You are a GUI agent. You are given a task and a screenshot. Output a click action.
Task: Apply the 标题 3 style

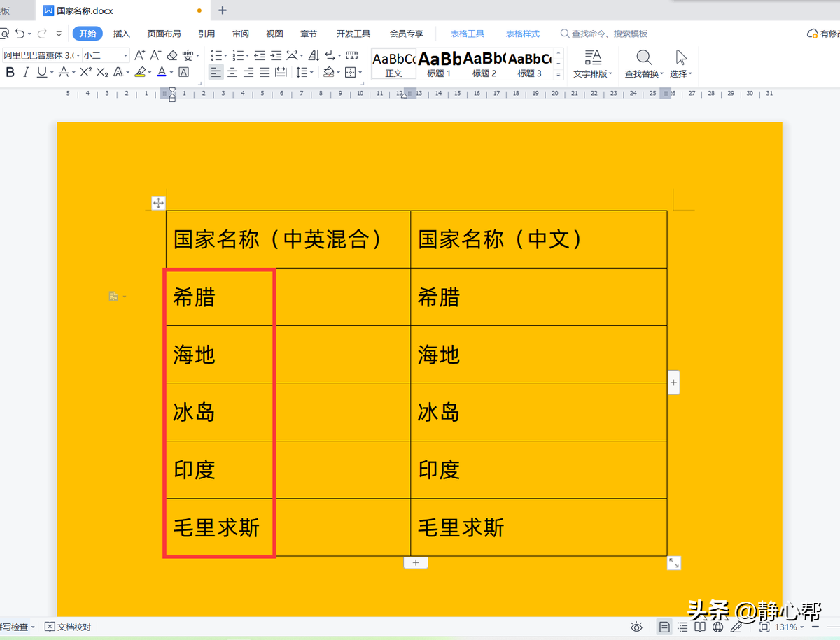pos(530,64)
